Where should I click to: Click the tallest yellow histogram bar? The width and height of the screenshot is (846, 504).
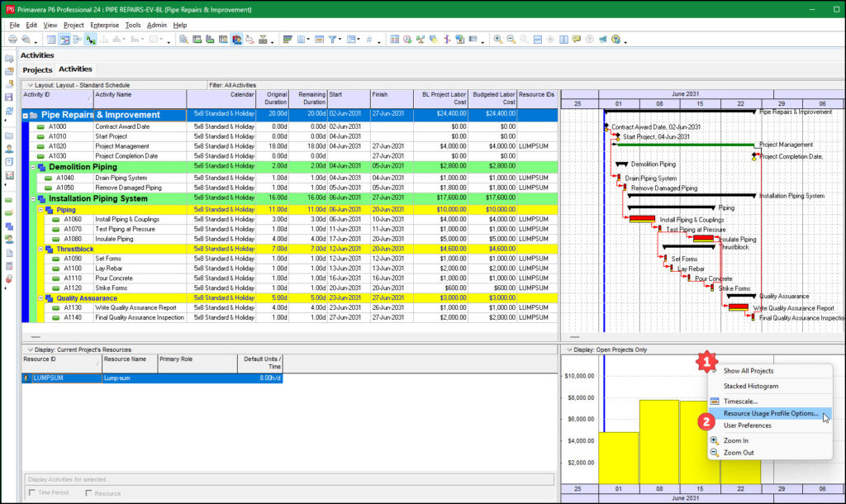click(658, 441)
